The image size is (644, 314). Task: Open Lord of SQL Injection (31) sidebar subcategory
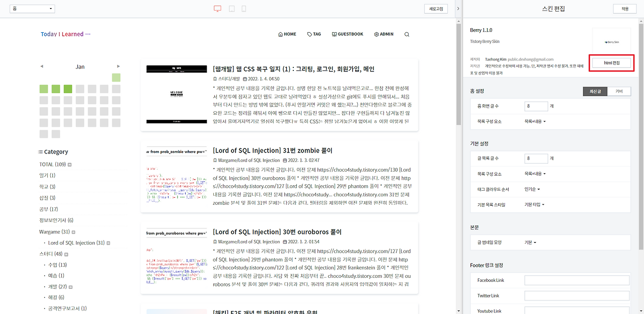(76, 243)
